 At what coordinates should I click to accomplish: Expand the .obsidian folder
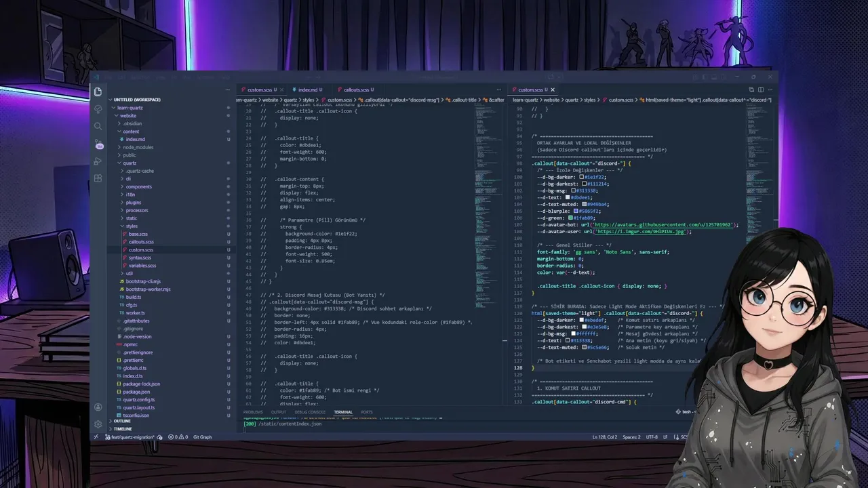coord(130,123)
